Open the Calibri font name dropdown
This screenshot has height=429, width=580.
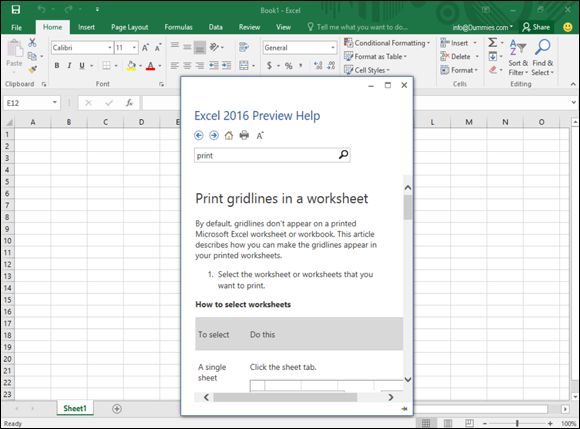[110, 47]
